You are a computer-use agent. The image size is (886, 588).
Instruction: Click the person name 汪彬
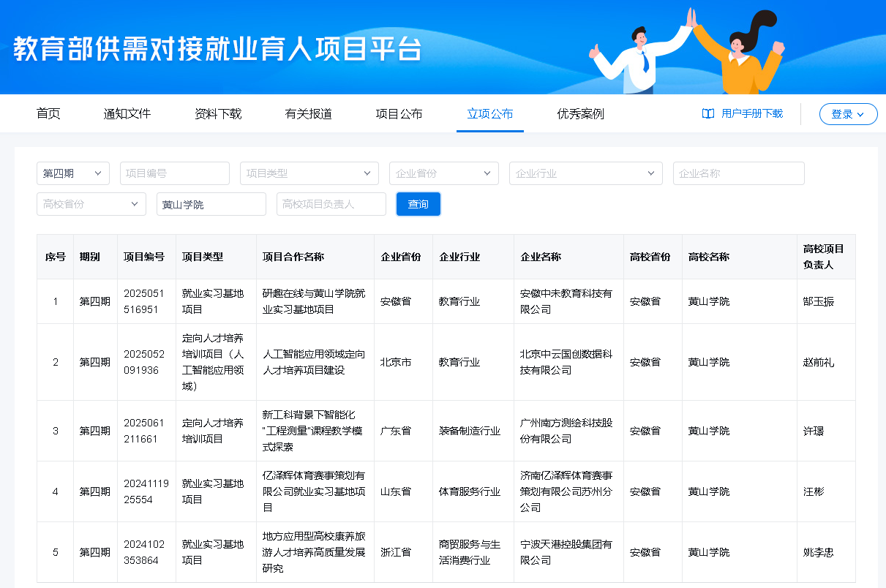coord(814,491)
